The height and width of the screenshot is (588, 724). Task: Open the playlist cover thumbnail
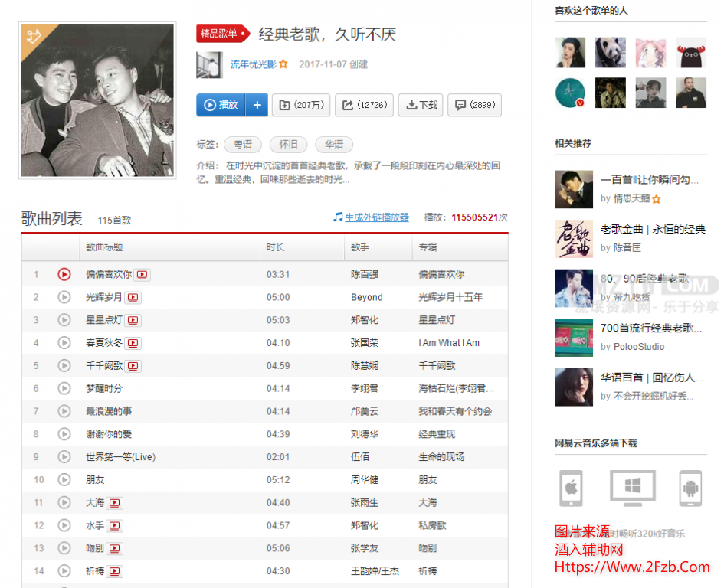click(97, 100)
